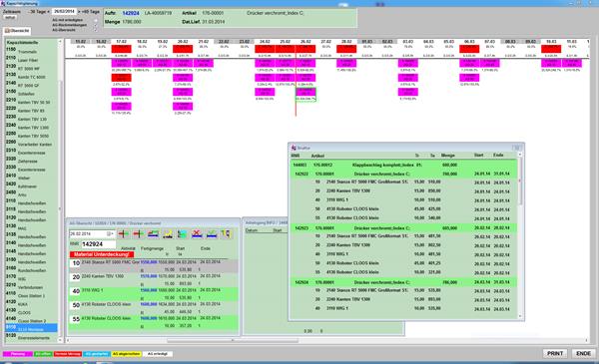This screenshot has height=364, width=599.
Task: Click the scroll-down arrow of the Kapazitätsstelle list
Action: pos(60,339)
